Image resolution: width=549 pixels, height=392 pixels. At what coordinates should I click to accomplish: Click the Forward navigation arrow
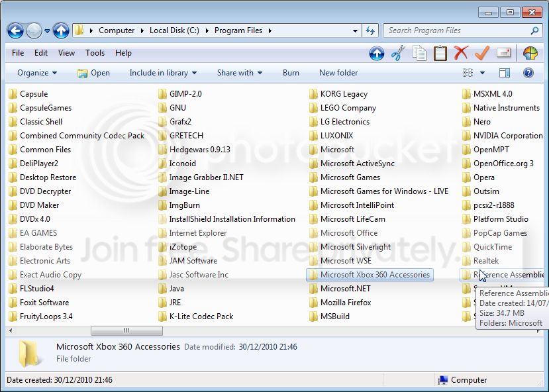[34, 31]
